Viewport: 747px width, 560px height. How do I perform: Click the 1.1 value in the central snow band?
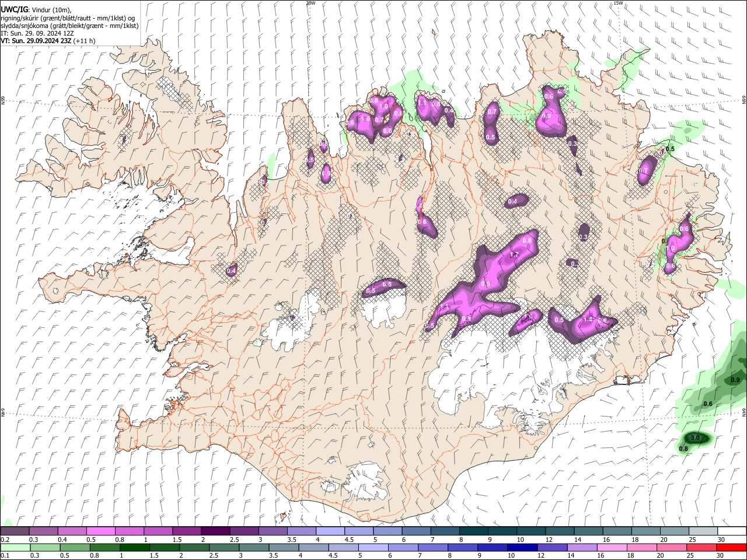444,307
